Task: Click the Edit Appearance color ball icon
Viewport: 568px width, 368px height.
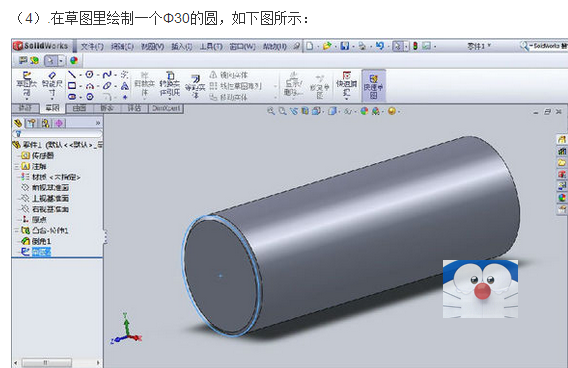Action: click(364, 111)
